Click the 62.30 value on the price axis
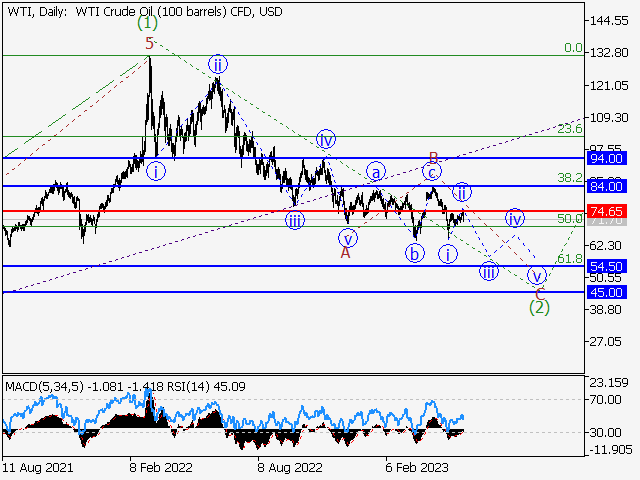Screen dimensions: 640x480 tap(606, 245)
